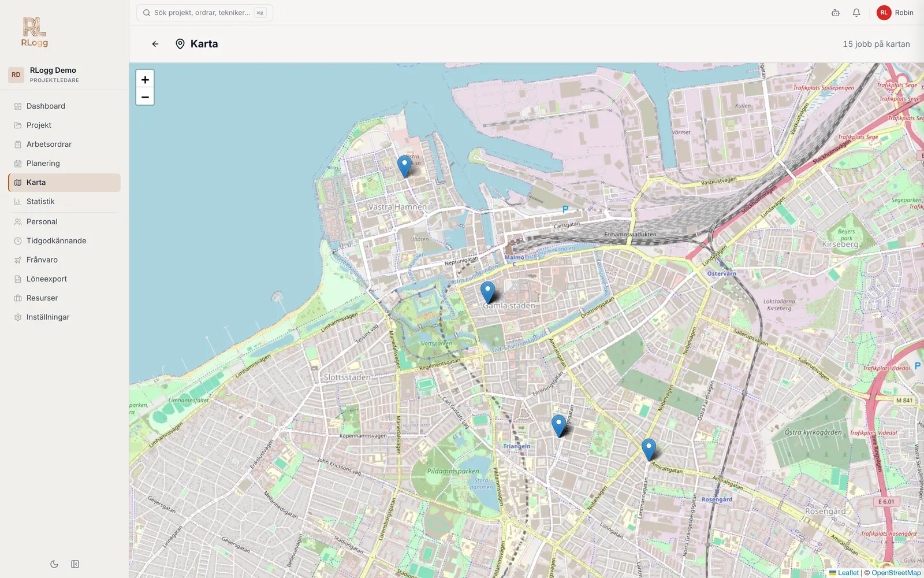
Task: Click the Karta map icon in sidebar
Action: click(x=18, y=183)
